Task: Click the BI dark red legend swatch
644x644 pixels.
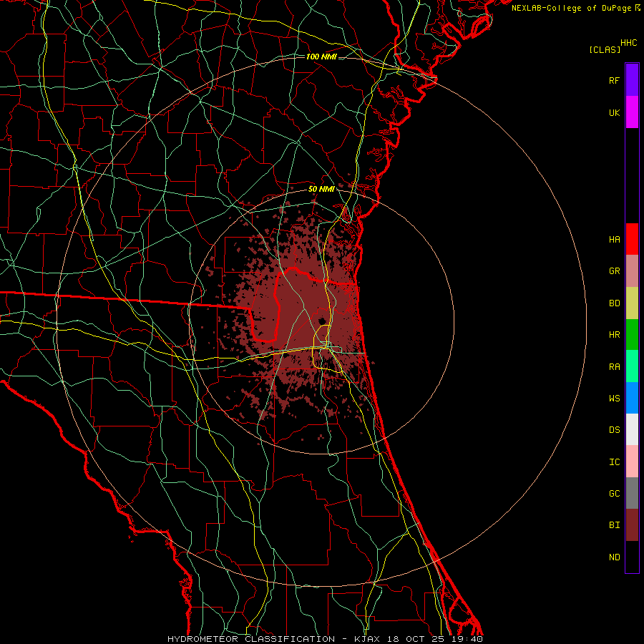Action: pyautogui.click(x=632, y=525)
